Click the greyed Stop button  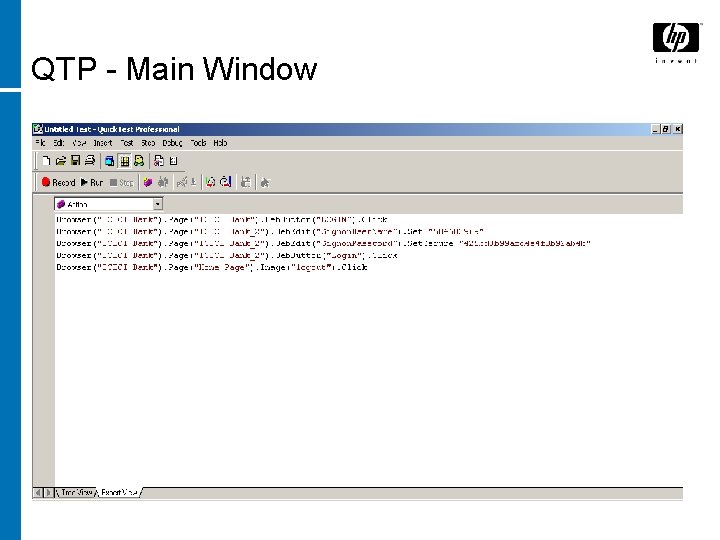(x=122, y=182)
